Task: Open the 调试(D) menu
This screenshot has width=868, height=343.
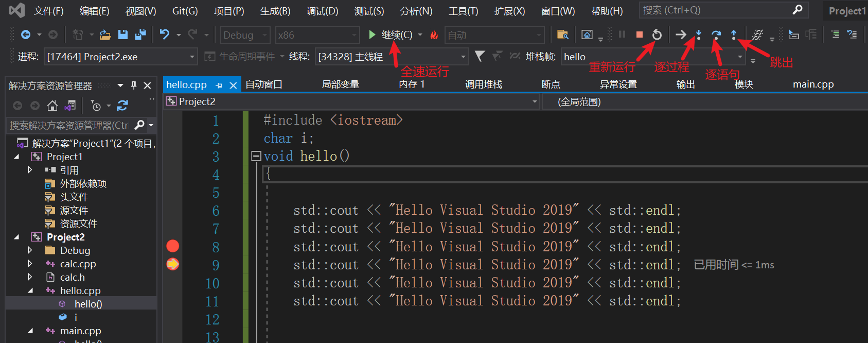Action: point(322,11)
